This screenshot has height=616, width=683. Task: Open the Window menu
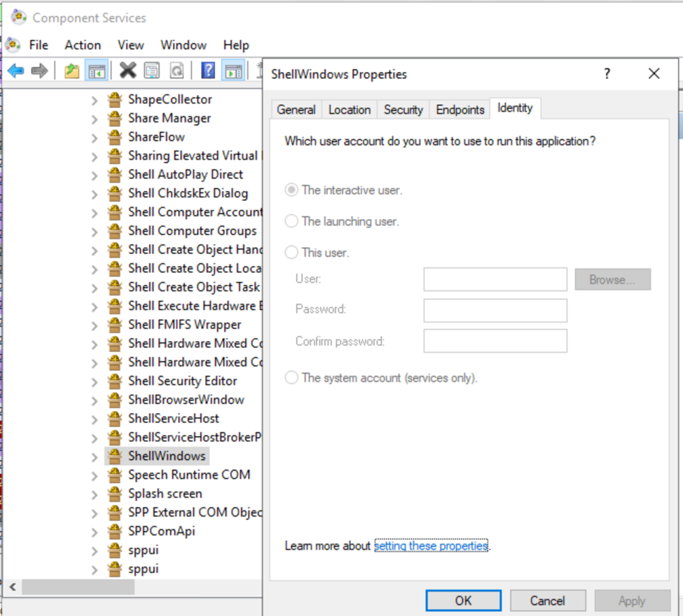(x=184, y=45)
